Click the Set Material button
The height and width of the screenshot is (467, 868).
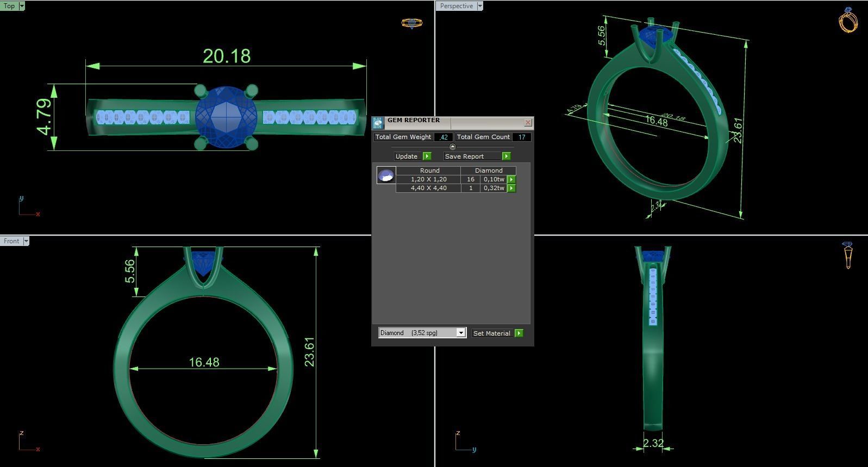click(492, 333)
